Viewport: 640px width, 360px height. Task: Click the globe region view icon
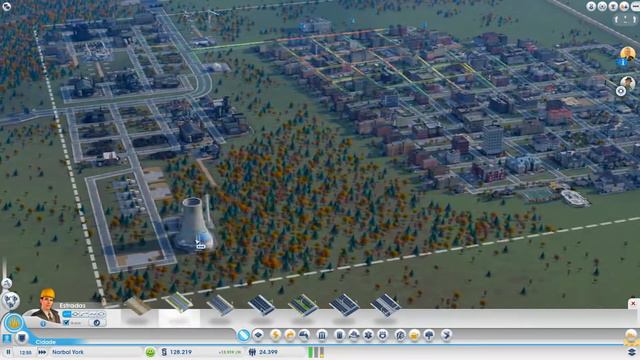[x=11, y=301]
